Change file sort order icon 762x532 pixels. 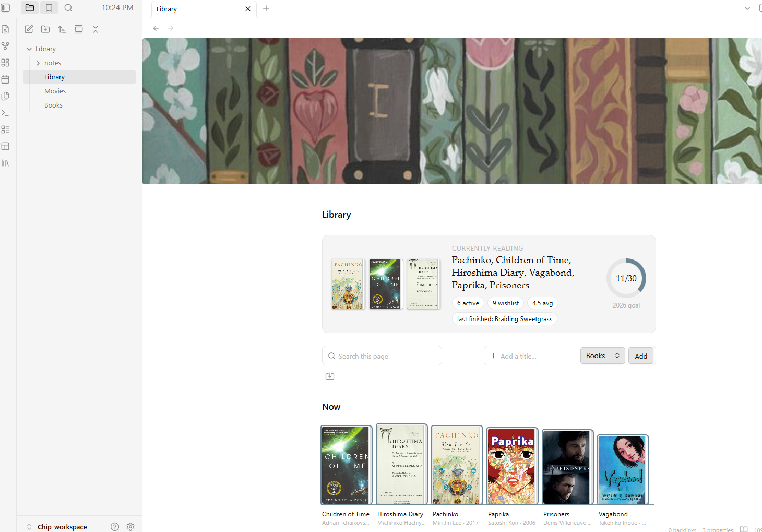click(x=62, y=29)
